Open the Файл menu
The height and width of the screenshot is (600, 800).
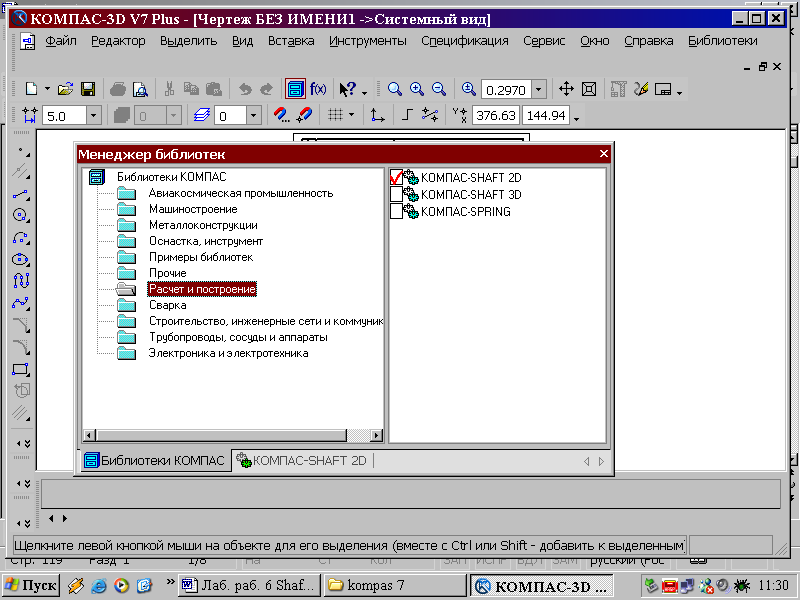tap(61, 41)
